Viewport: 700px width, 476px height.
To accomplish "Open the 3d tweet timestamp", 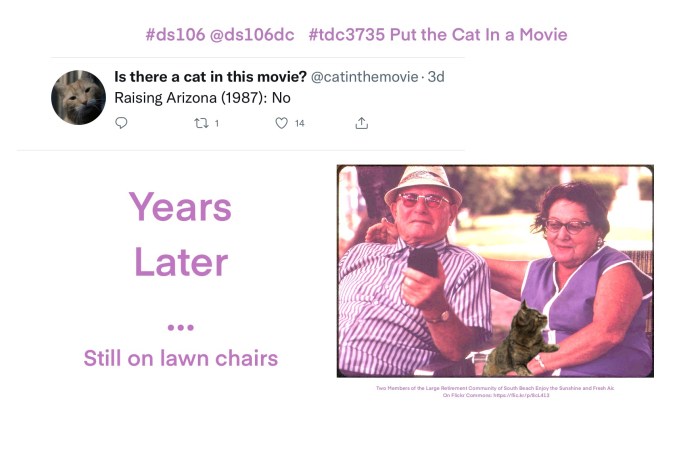I will [436, 77].
